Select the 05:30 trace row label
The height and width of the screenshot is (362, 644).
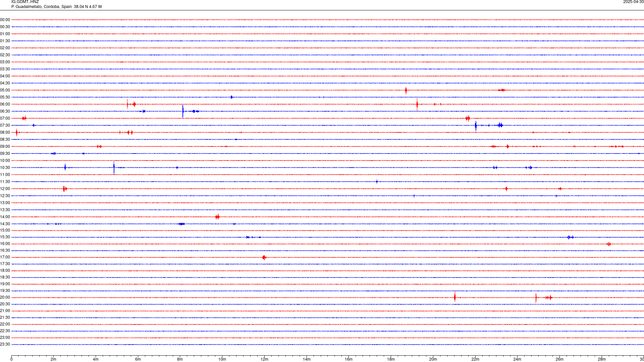pyautogui.click(x=5, y=97)
